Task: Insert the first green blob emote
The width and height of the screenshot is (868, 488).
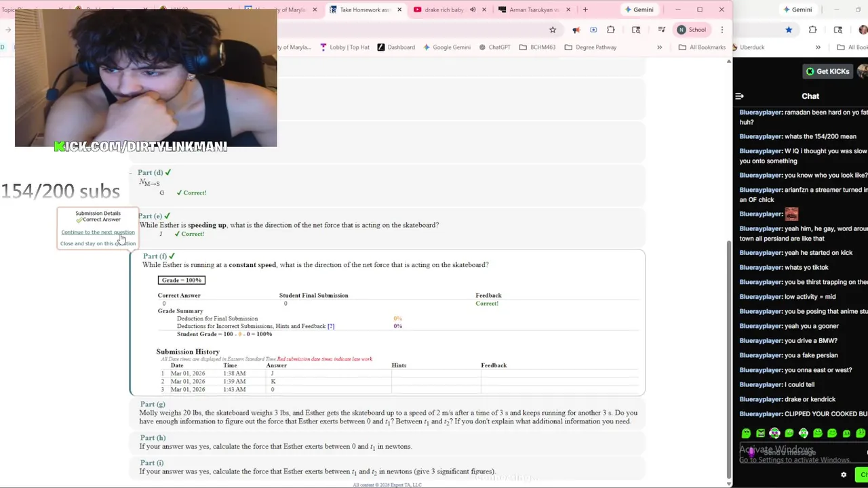Action: click(746, 434)
